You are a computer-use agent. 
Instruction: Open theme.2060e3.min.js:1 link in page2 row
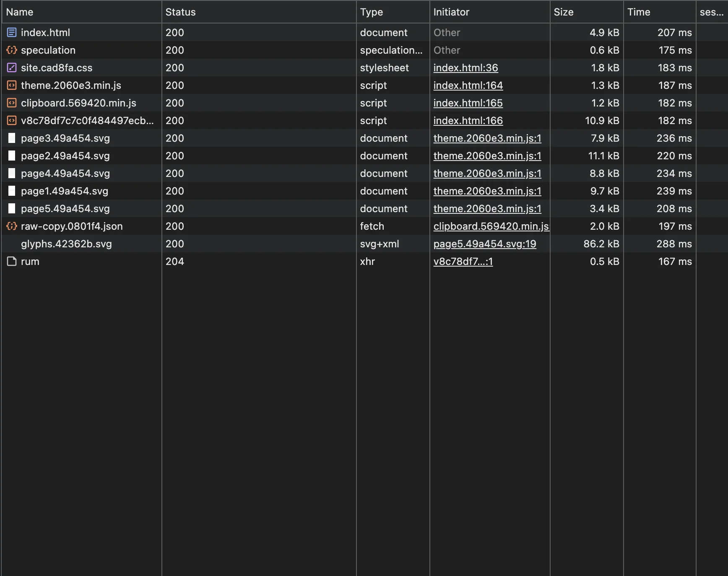[x=487, y=156]
